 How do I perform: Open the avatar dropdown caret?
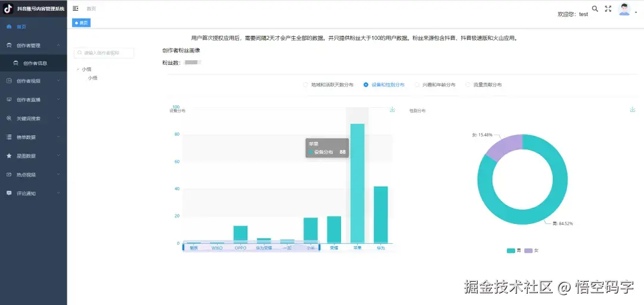(636, 13)
